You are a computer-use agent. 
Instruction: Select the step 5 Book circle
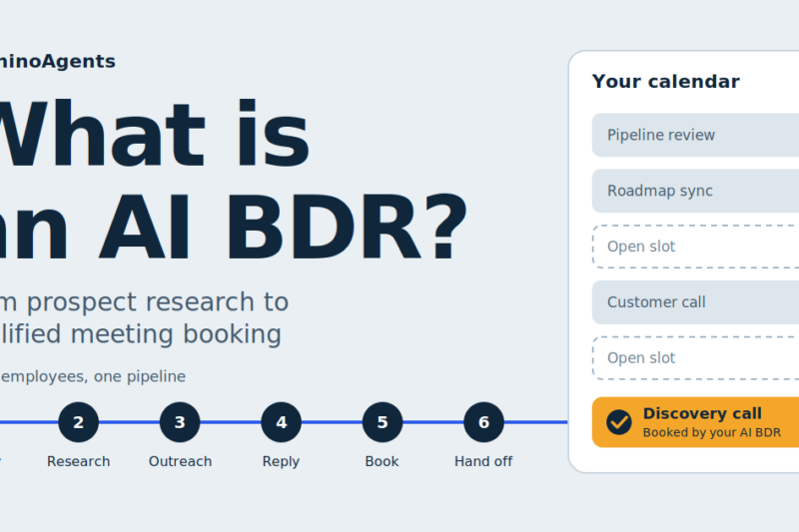click(x=383, y=422)
